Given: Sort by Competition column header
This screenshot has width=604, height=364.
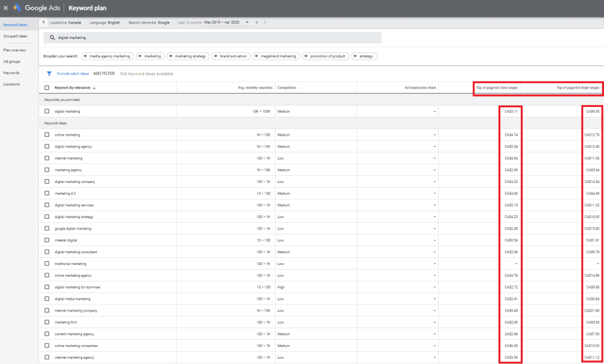Looking at the screenshot, I should point(287,88).
